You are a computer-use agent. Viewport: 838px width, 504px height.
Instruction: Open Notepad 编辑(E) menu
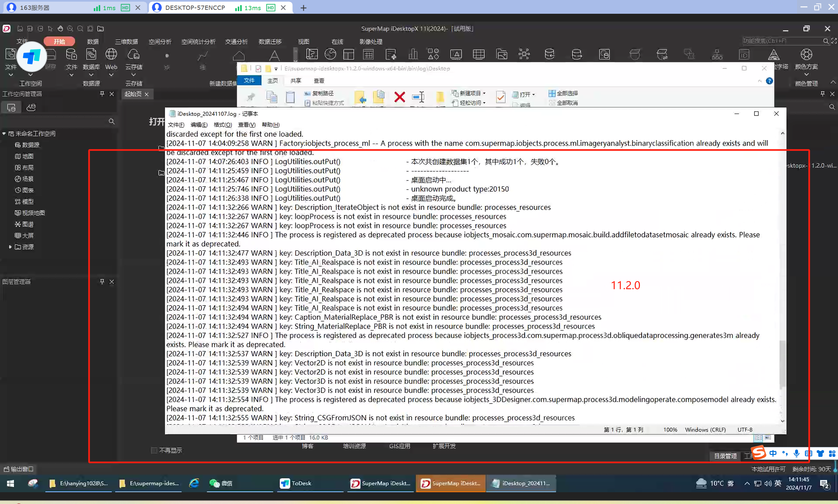199,125
